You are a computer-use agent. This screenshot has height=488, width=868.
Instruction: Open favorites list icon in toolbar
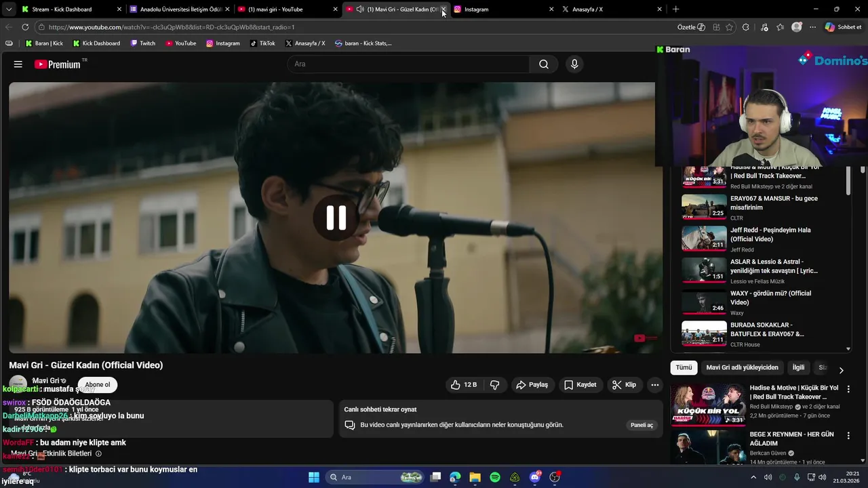coord(781,27)
